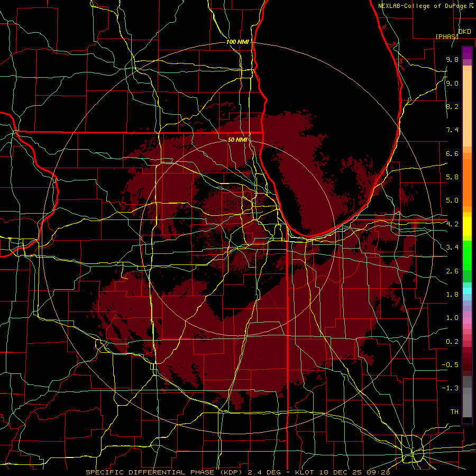Pick the yellow swatch in the color bar
Image resolution: width=476 pixels, height=476 pixels.
pos(467,226)
